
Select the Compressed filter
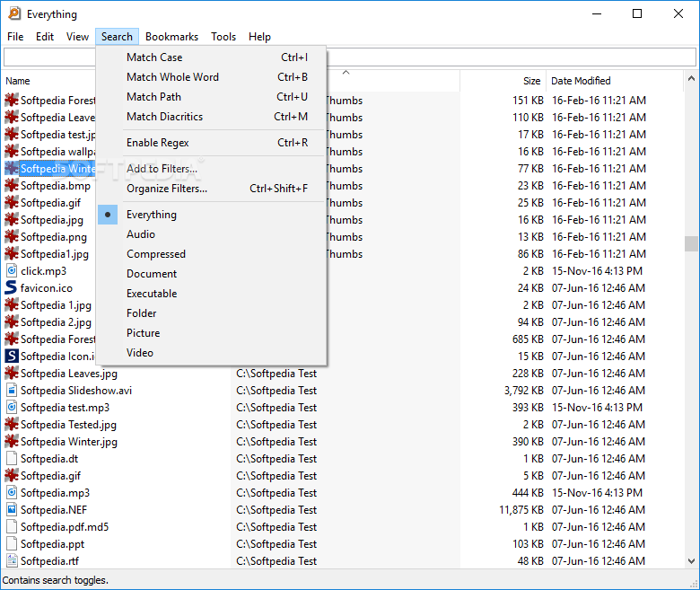click(x=211, y=253)
